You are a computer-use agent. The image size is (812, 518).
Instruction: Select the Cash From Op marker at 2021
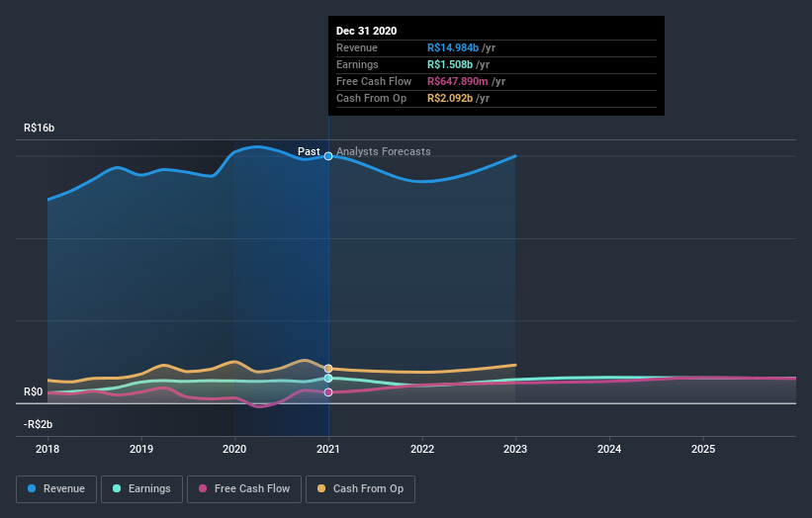click(328, 369)
